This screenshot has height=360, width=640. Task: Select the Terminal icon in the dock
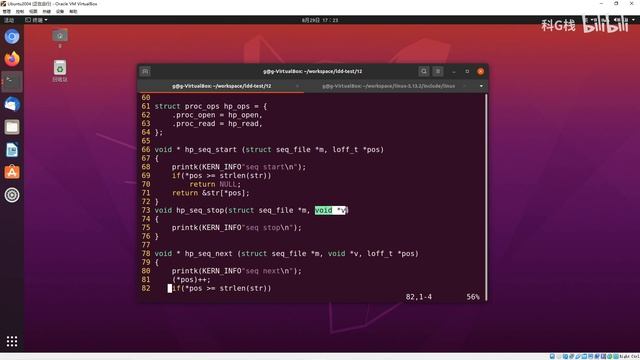(x=12, y=82)
